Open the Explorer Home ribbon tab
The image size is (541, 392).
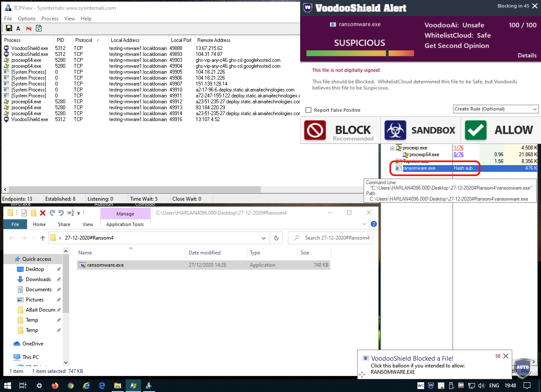[x=39, y=224]
